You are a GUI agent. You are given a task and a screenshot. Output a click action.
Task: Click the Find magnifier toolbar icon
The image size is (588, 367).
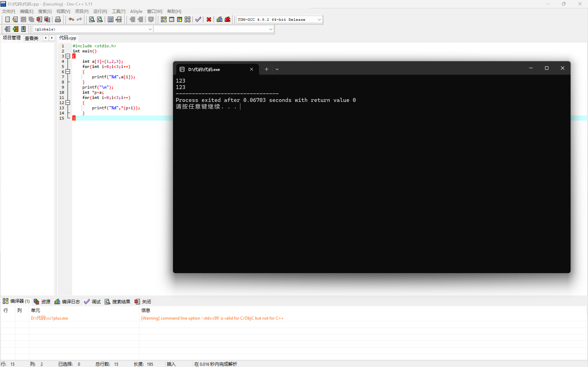pos(92,20)
